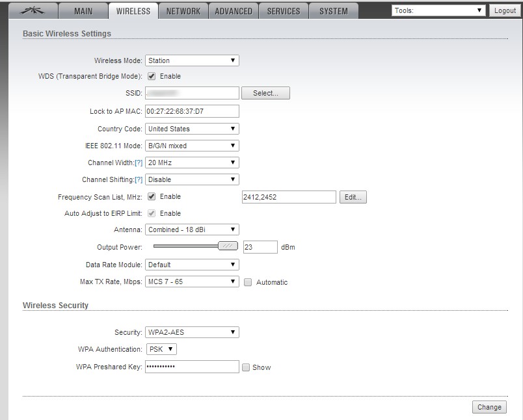The image size is (523, 420).
Task: Disable the Frequency Scan List checkbox
Action: 152,196
